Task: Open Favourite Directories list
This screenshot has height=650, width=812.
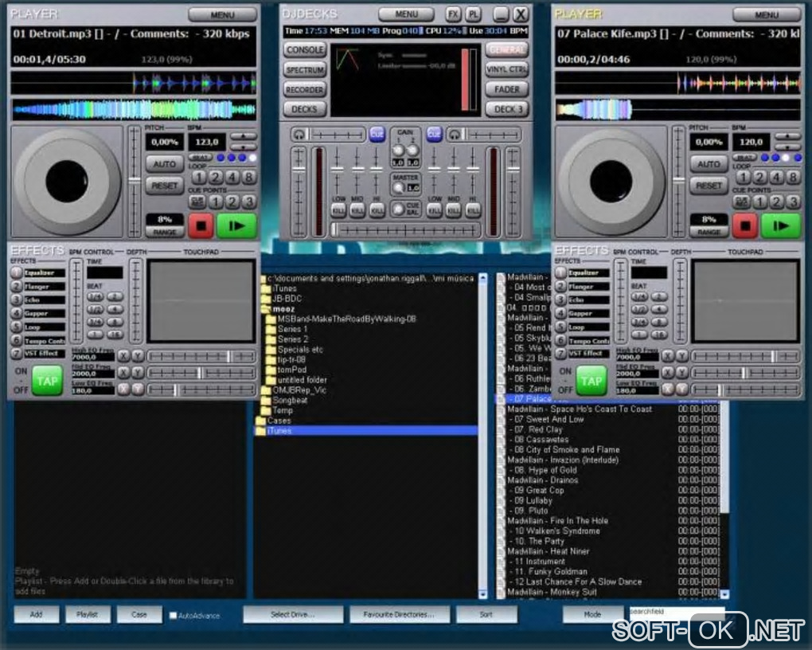Action: pos(400,614)
